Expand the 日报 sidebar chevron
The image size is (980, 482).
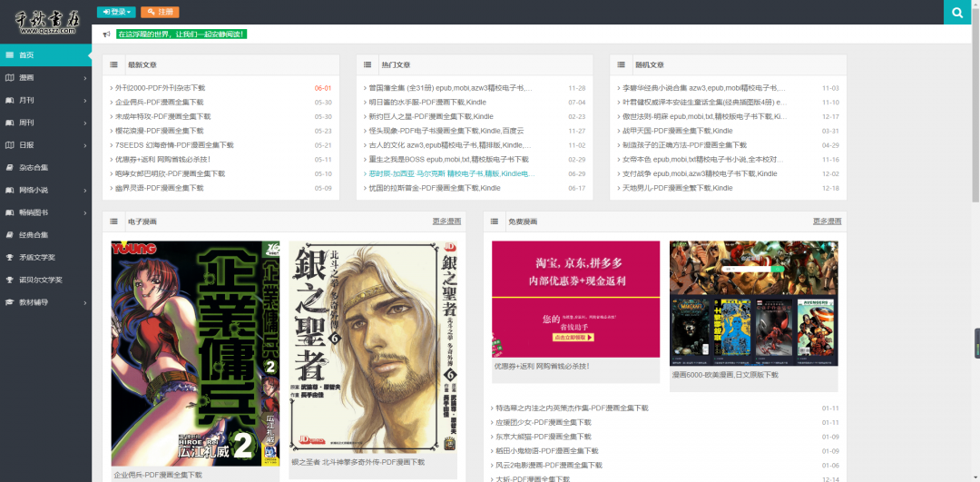[x=85, y=145]
